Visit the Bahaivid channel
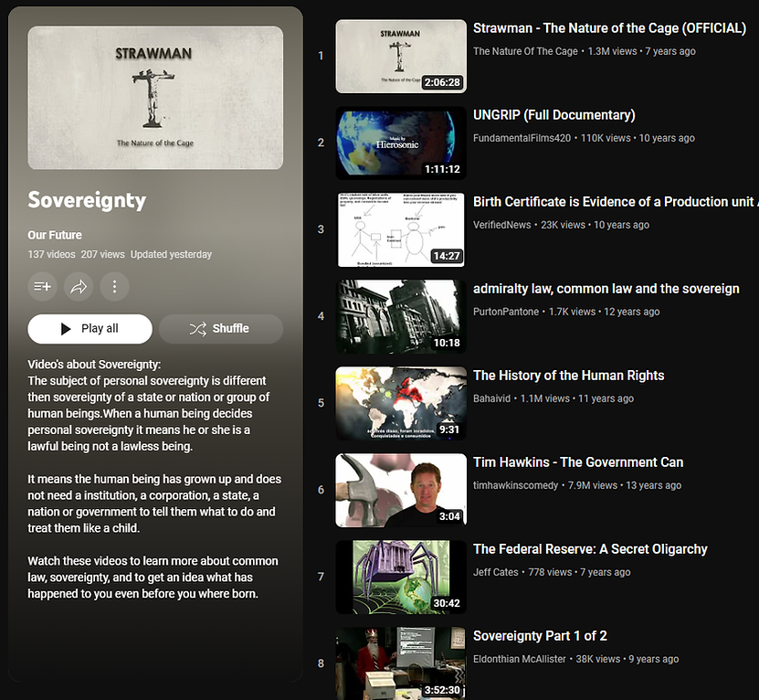 click(493, 398)
